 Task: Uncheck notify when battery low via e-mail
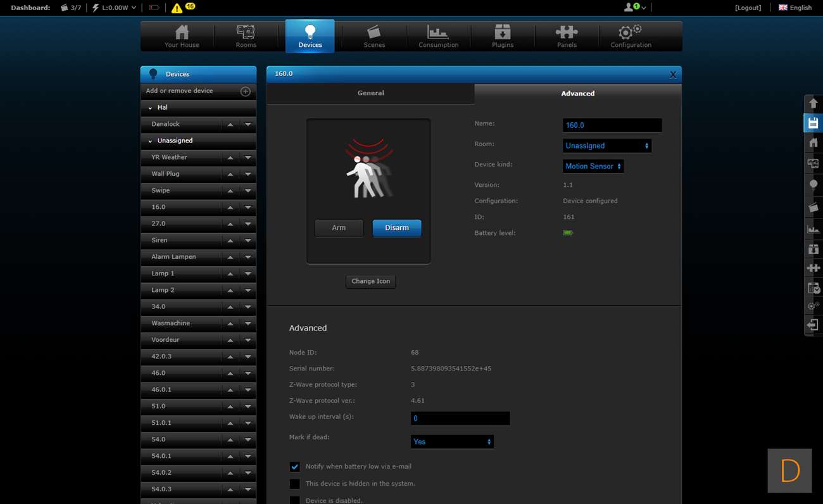click(x=295, y=467)
